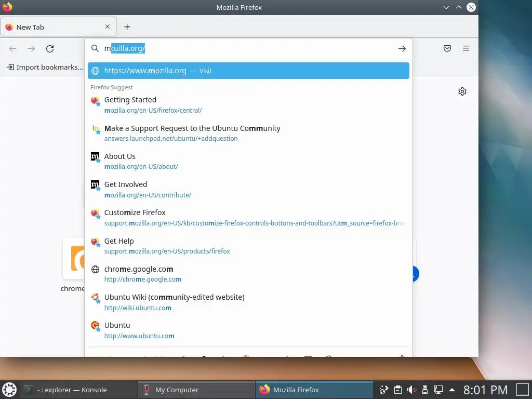This screenshot has width=532, height=399.
Task: Select the Get Involved suggestion
Action: click(x=248, y=189)
